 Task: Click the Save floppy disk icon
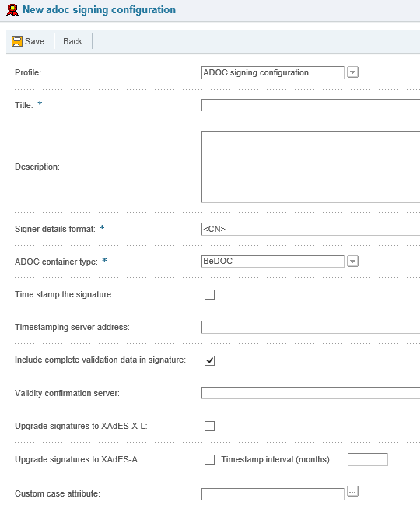17,41
